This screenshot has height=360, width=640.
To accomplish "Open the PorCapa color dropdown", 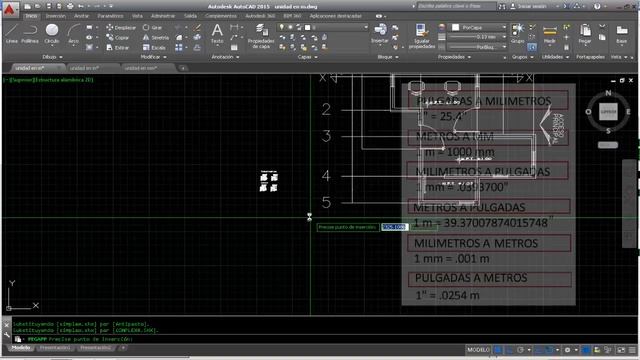I will (478, 27).
